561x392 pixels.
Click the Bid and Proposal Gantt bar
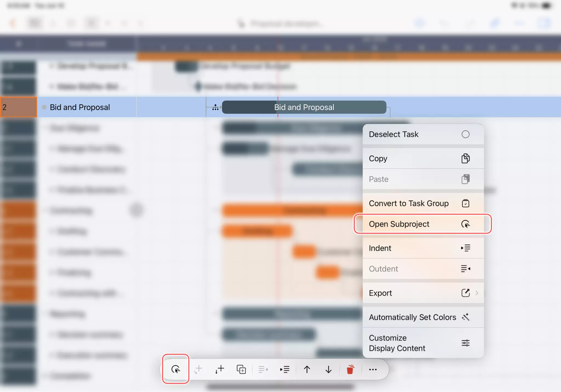pos(304,107)
